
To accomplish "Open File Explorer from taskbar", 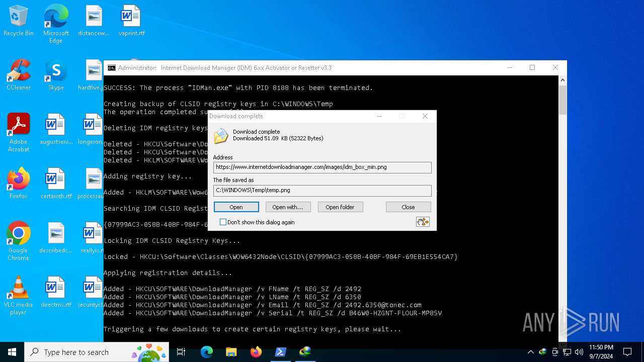I will point(231,352).
